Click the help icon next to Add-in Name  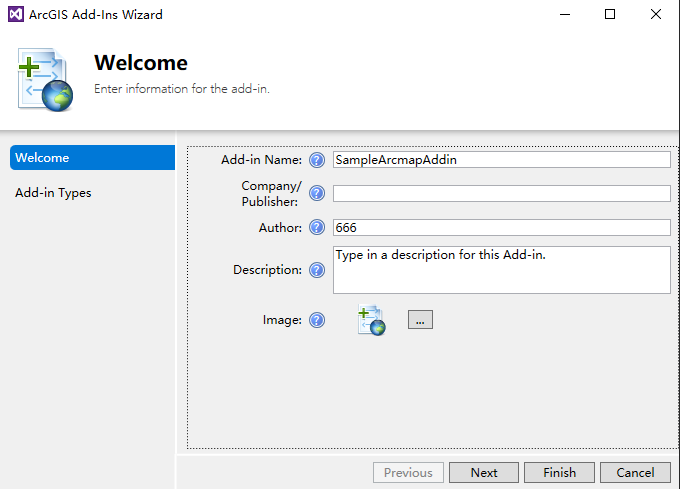(x=317, y=160)
